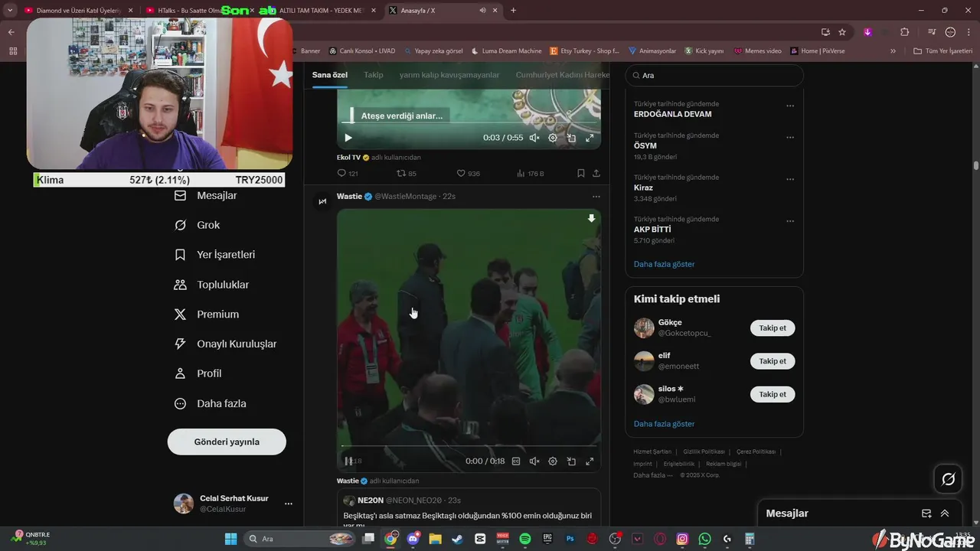
Task: Open the Wastie profile avatar
Action: pos(322,201)
